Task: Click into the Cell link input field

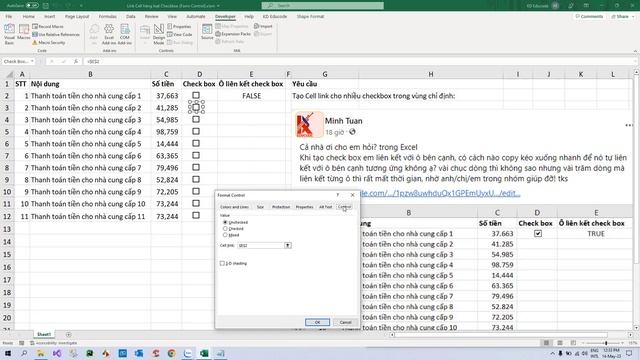Action: click(x=261, y=245)
